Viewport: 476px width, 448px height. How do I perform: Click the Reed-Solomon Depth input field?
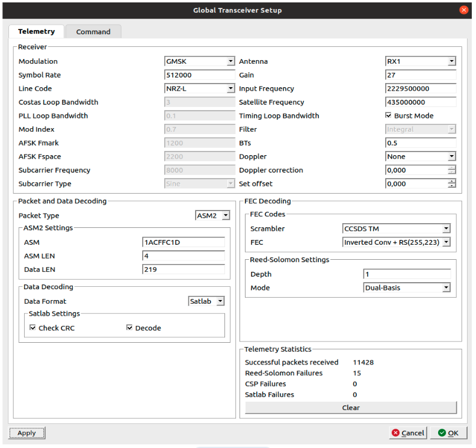coord(407,274)
